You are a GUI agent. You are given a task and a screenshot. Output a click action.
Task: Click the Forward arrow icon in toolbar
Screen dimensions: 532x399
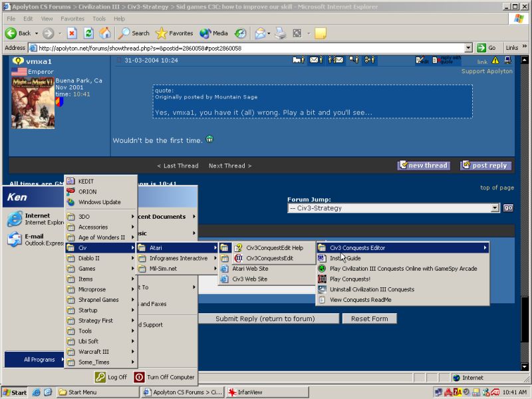pyautogui.click(x=48, y=33)
